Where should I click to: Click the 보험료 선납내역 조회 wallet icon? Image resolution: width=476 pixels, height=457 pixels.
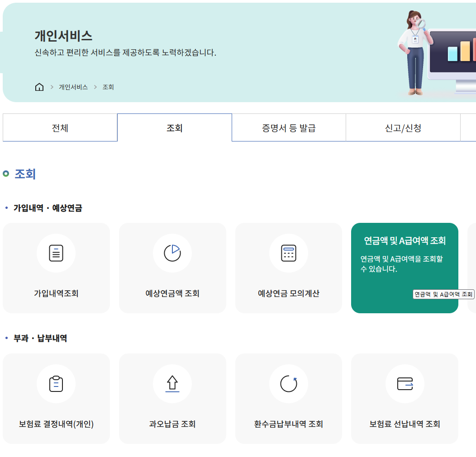pyautogui.click(x=405, y=384)
